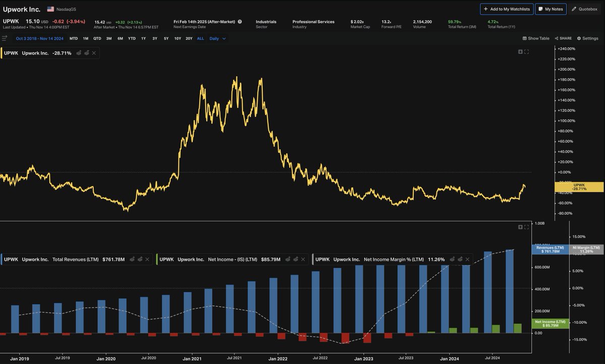Open the Quotebox

click(x=585, y=9)
